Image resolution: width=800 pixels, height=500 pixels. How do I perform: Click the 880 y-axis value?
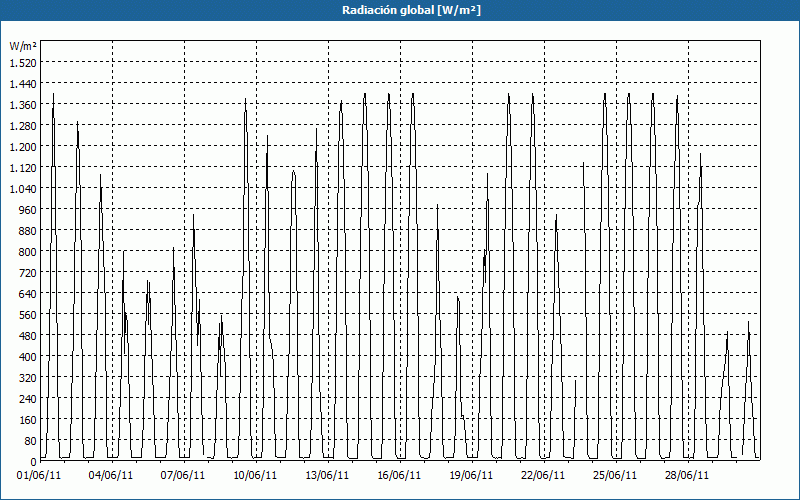(x=28, y=231)
